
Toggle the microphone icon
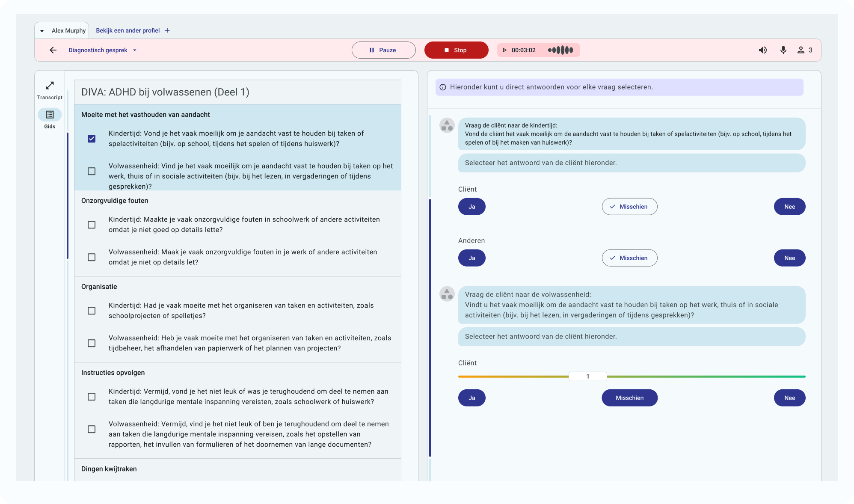pyautogui.click(x=783, y=50)
